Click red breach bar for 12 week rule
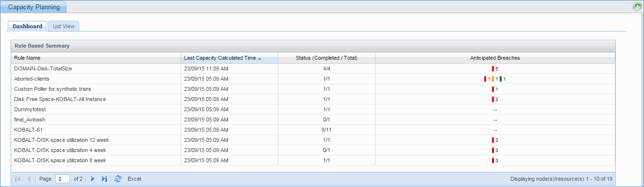The width and height of the screenshot is (644, 187). (493, 140)
